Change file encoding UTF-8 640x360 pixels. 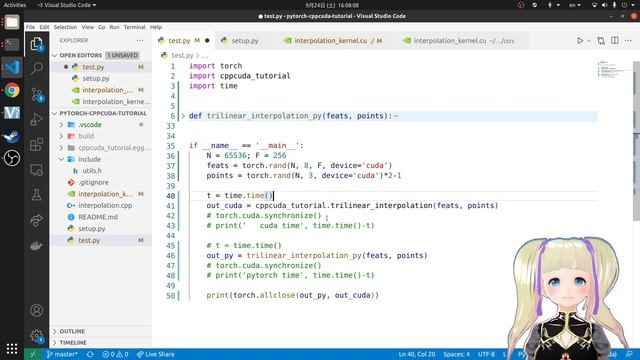coord(486,354)
